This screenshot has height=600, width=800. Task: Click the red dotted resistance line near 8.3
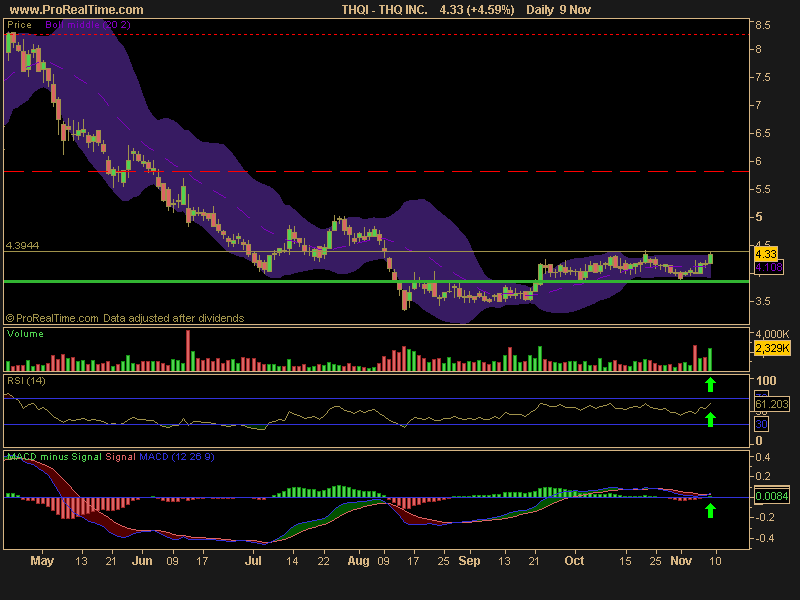[377, 35]
